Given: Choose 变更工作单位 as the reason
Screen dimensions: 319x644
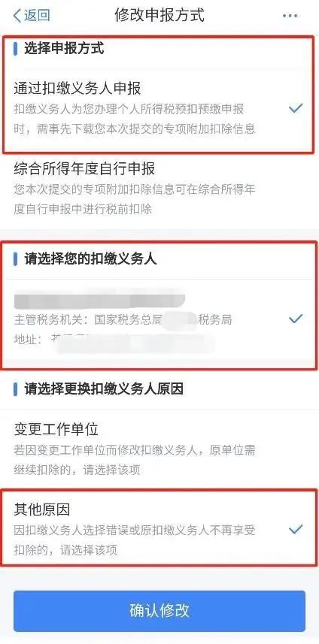Looking at the screenshot, I should [x=159, y=449].
